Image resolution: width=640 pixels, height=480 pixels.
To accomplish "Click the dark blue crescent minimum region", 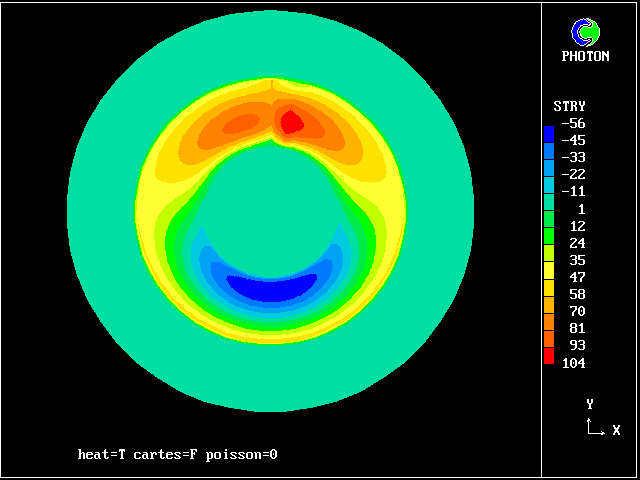I will coord(271,288).
